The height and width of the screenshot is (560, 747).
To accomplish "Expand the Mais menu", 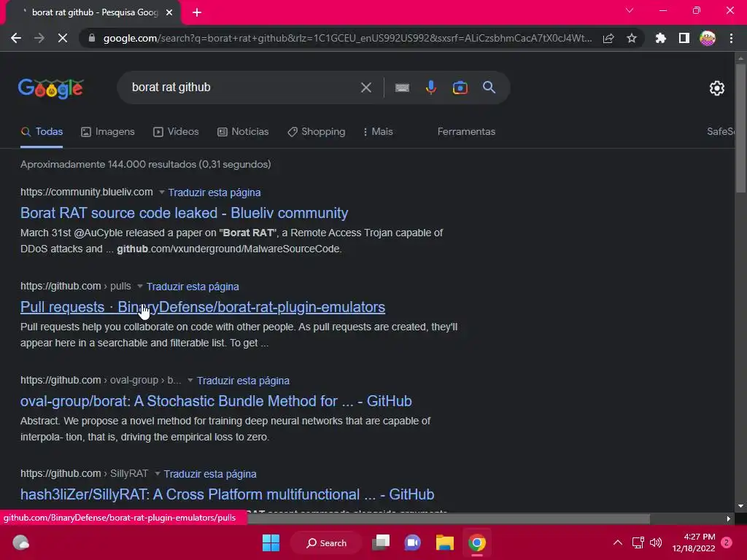I will point(378,132).
